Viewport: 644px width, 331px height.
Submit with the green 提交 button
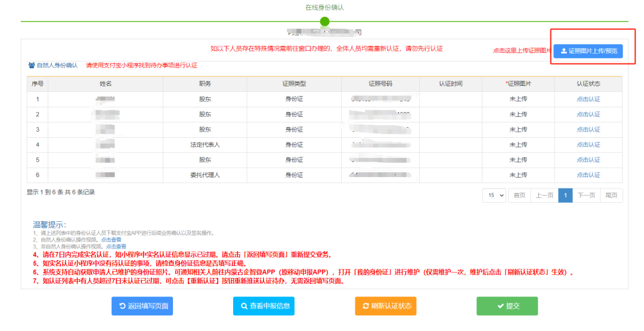pos(507,306)
